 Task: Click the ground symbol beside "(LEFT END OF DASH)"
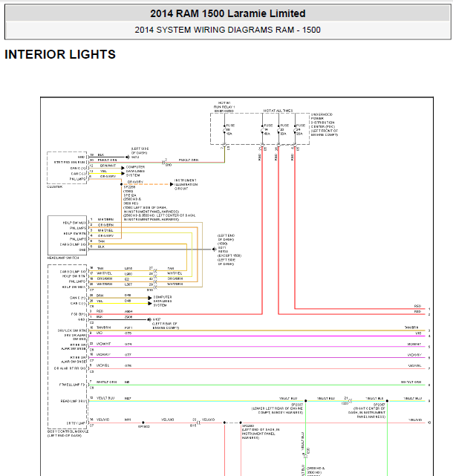coord(215,250)
